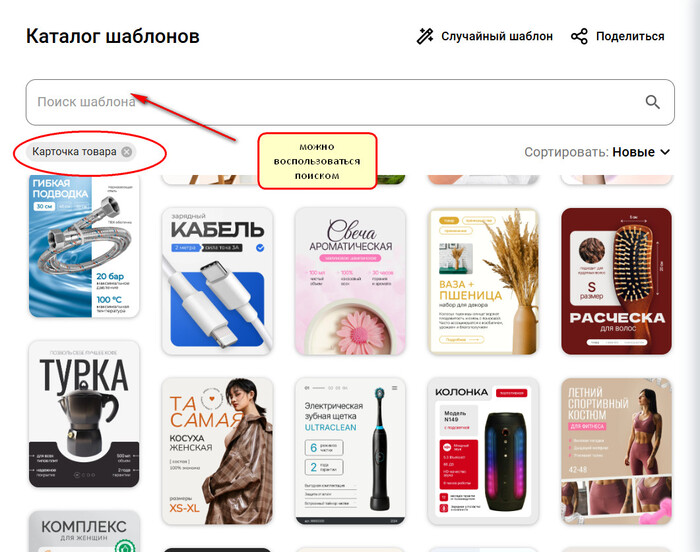Remove the Карточка товара filter chip
This screenshot has height=552, width=700.
tap(127, 152)
